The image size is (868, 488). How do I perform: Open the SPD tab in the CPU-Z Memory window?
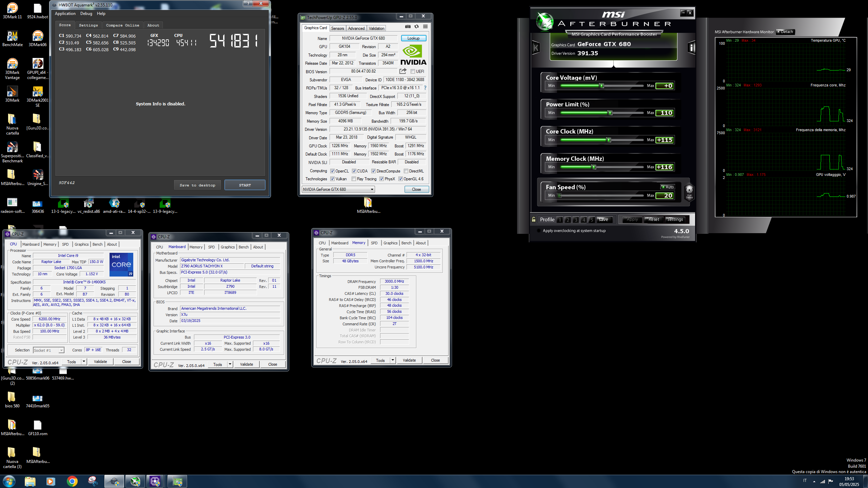click(374, 243)
